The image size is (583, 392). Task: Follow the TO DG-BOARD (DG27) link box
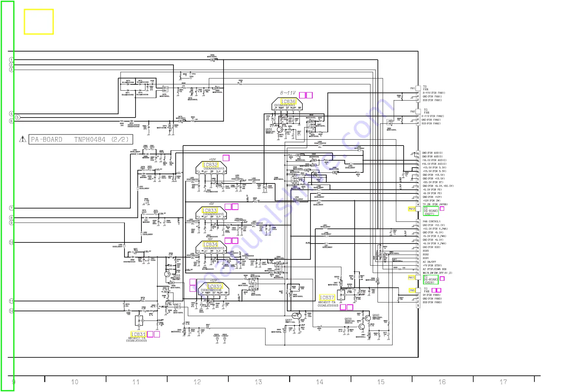click(431, 211)
